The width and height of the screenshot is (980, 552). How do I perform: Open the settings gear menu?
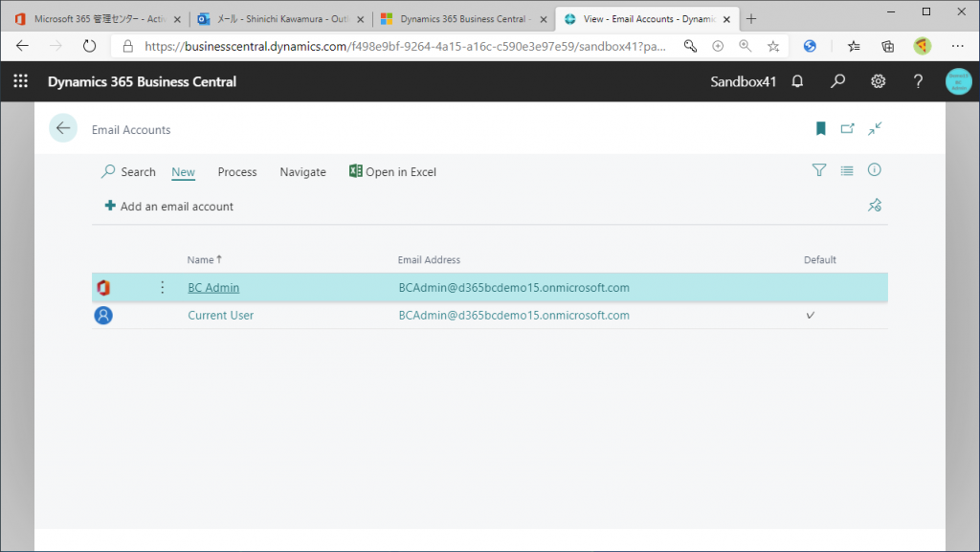click(879, 81)
